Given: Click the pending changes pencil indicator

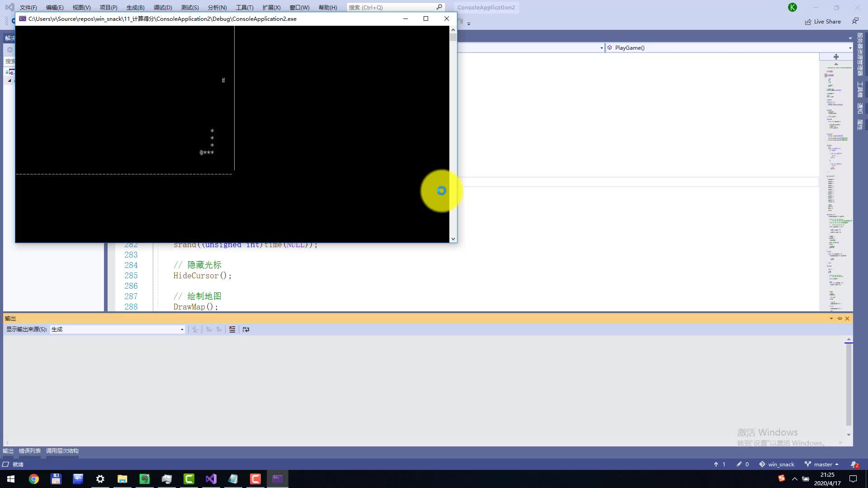Looking at the screenshot, I should click(743, 465).
